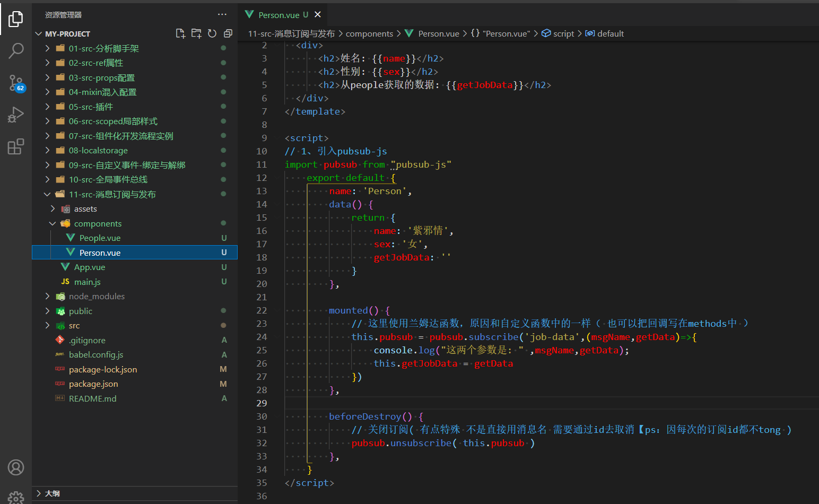Click the Person.vue file breadcrumb
This screenshot has width=819, height=504.
click(438, 33)
